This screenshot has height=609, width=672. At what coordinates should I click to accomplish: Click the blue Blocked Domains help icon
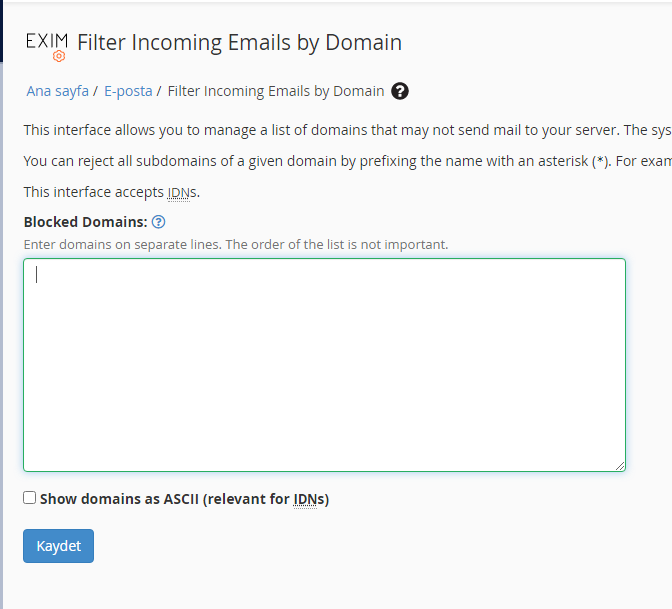(159, 222)
